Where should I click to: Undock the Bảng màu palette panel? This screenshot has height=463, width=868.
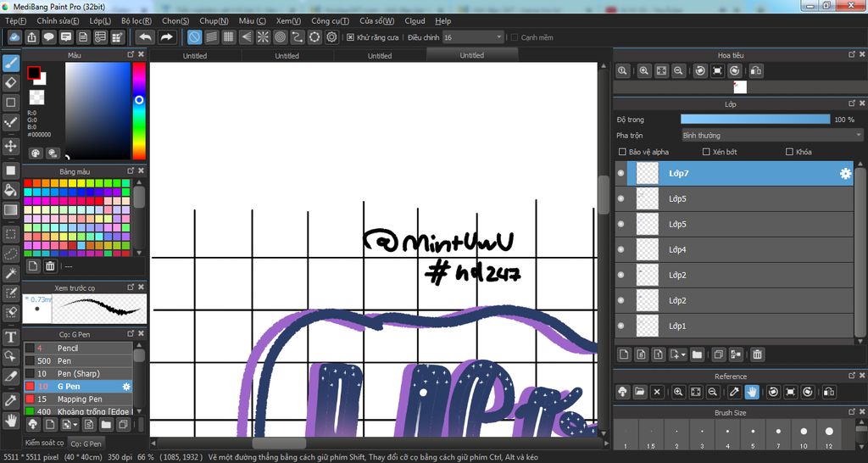point(131,170)
